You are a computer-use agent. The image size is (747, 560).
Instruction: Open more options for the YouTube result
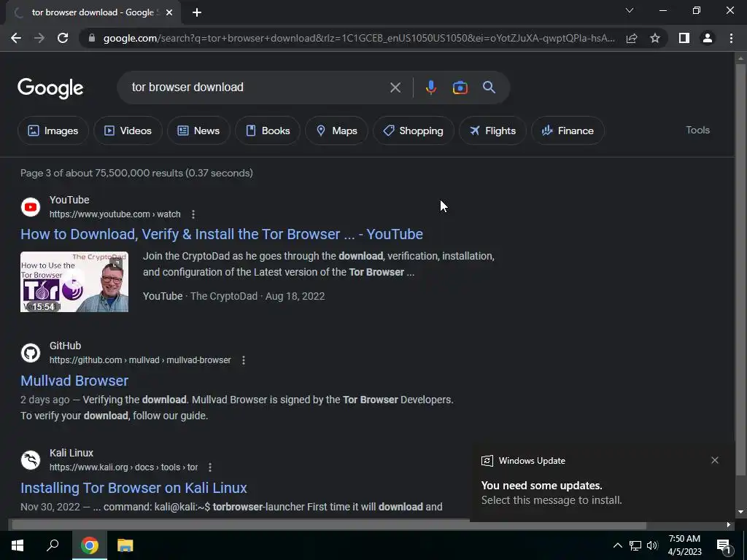193,214
